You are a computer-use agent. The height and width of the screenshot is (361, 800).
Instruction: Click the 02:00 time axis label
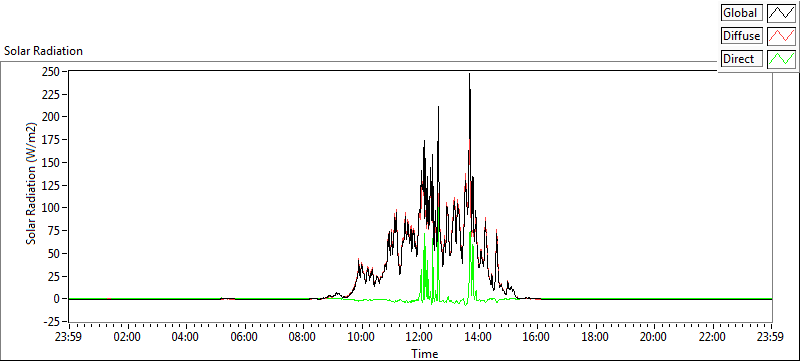pos(128,337)
